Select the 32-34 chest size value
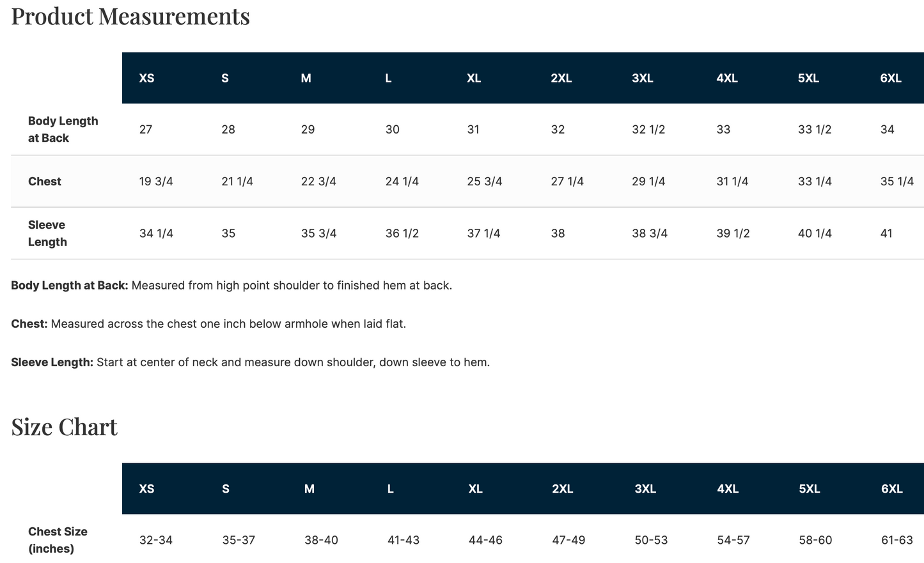 (x=156, y=540)
